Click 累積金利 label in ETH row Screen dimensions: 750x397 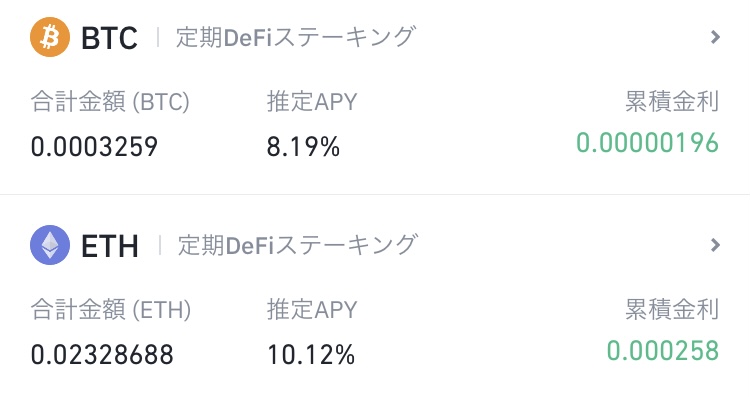click(672, 309)
